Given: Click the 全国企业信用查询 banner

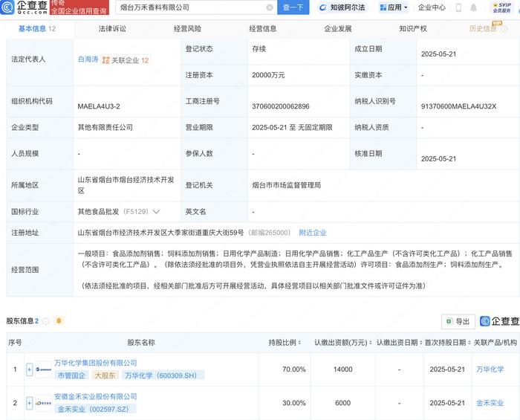Looking at the screenshot, I should 79,7.
